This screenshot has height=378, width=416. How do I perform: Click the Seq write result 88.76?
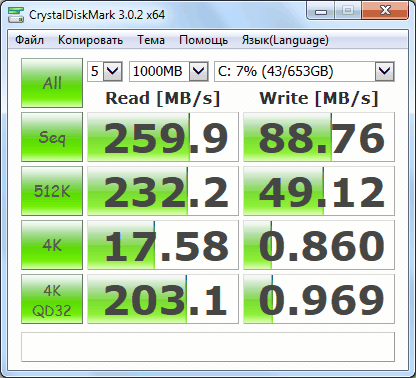coord(319,137)
